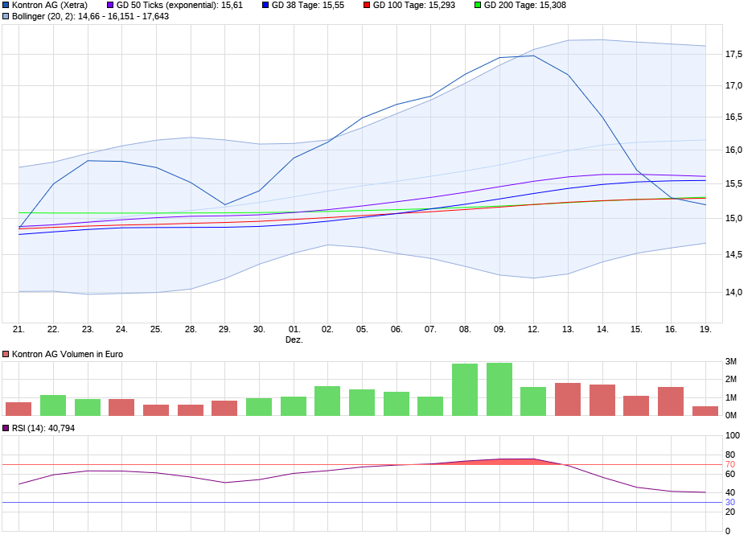Toggle visibility of the GD 50 Ticks line
Screen dimensions: 756x539
[x=109, y=6]
